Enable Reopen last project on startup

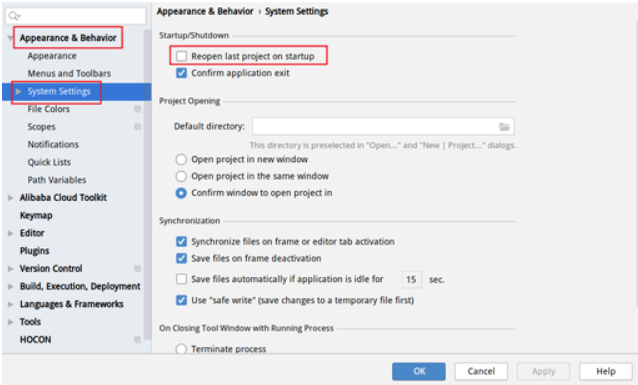pos(181,56)
